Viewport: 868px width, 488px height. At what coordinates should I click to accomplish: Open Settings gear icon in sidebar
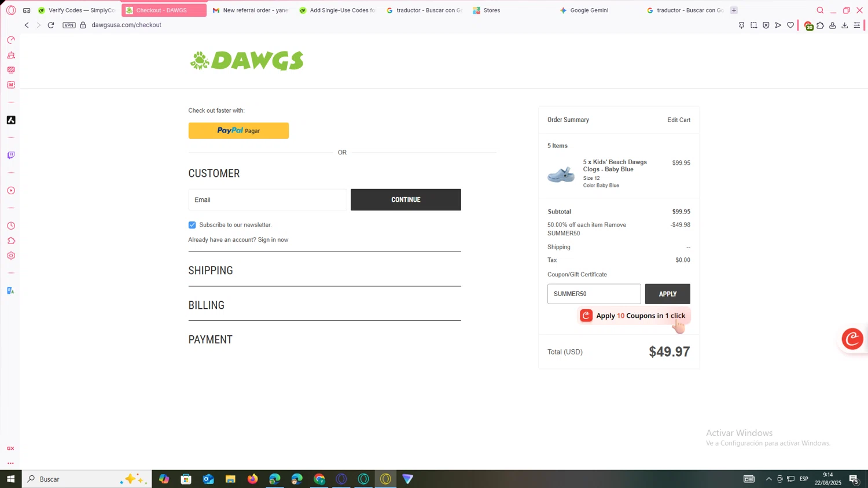(x=11, y=256)
